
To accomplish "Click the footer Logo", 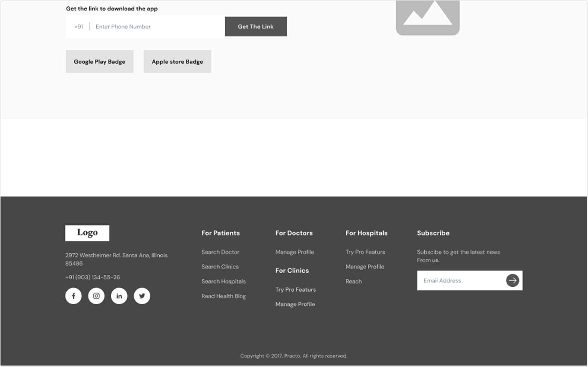I will pyautogui.click(x=87, y=233).
